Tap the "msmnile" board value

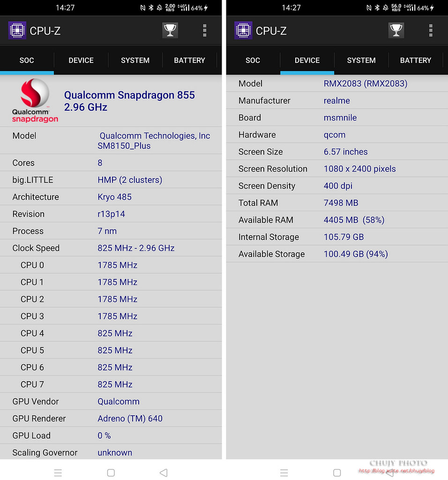pyautogui.click(x=340, y=118)
